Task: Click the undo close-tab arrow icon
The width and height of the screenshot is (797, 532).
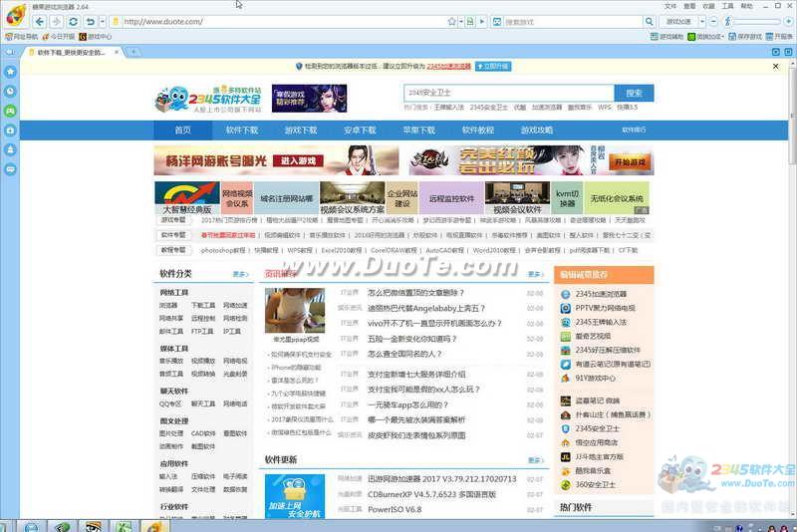Action: (90, 21)
